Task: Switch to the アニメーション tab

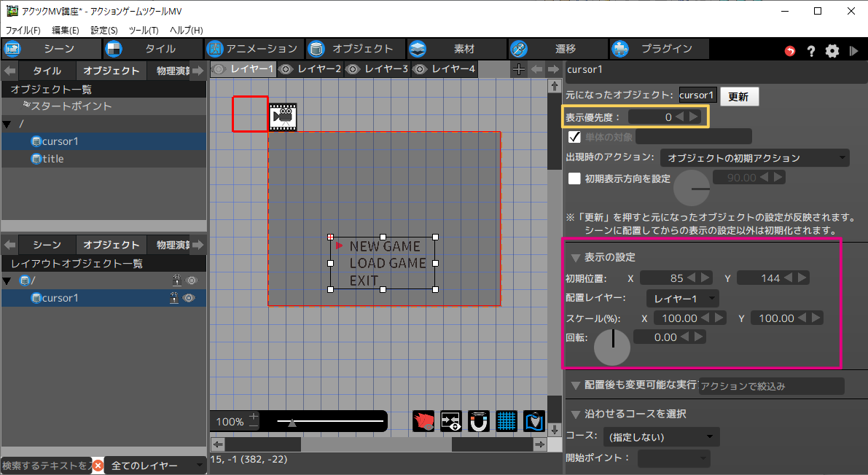Action: coord(253,49)
